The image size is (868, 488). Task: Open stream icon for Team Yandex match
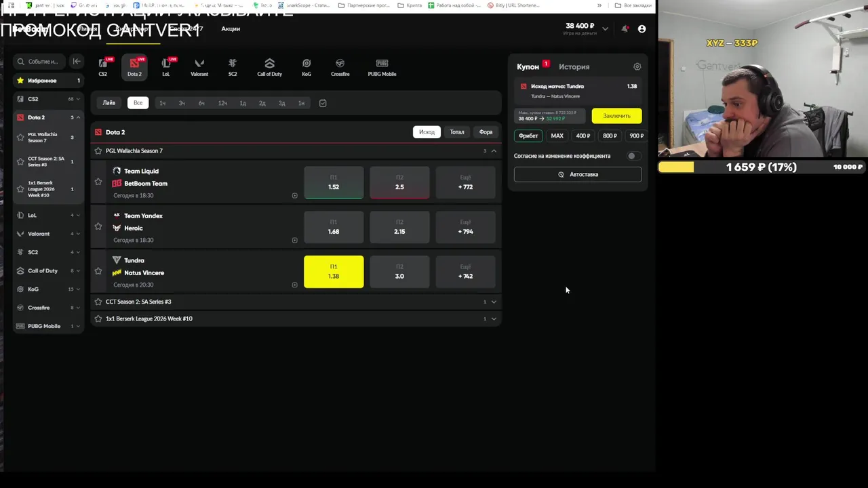pos(294,240)
